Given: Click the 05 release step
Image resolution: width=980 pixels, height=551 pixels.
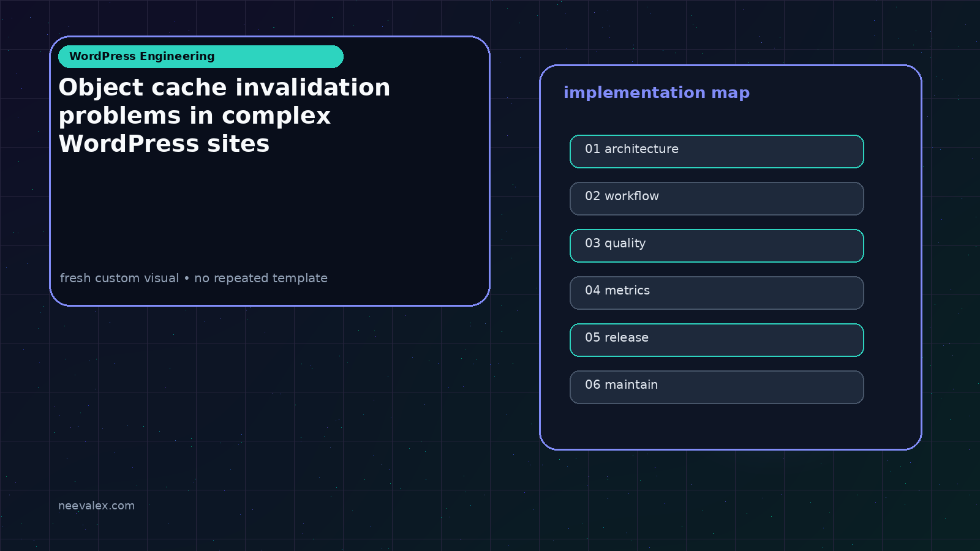Looking at the screenshot, I should pos(717,340).
